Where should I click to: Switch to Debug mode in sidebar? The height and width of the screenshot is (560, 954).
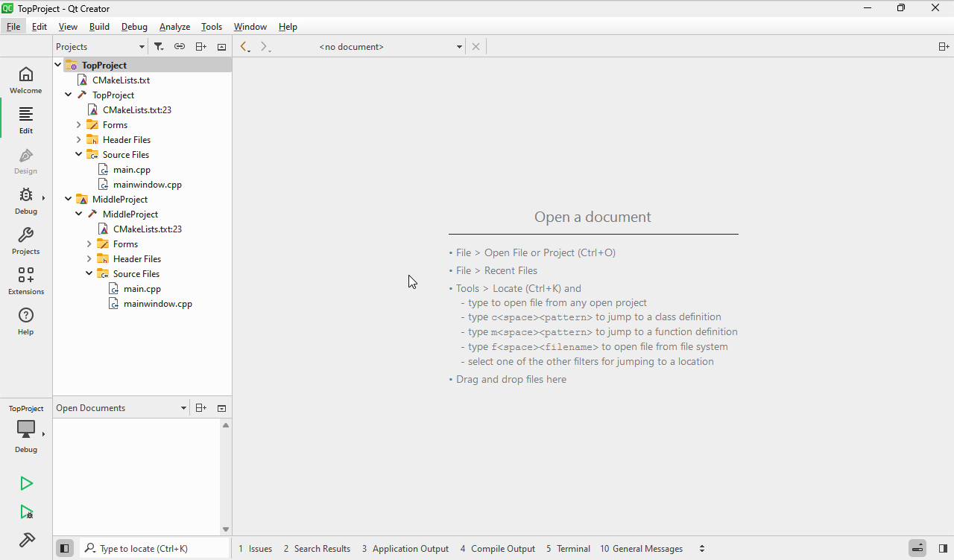(25, 200)
